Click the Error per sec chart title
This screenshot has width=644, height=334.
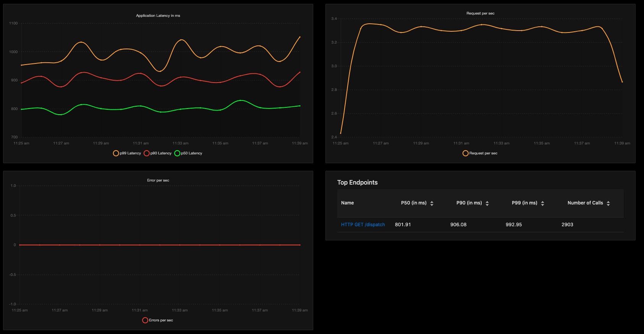[158, 180]
